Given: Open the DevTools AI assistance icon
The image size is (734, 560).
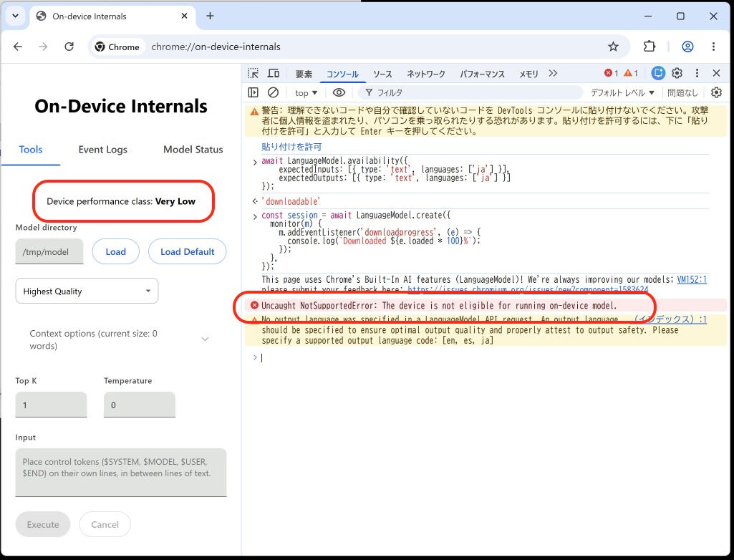Looking at the screenshot, I should pyautogui.click(x=658, y=73).
